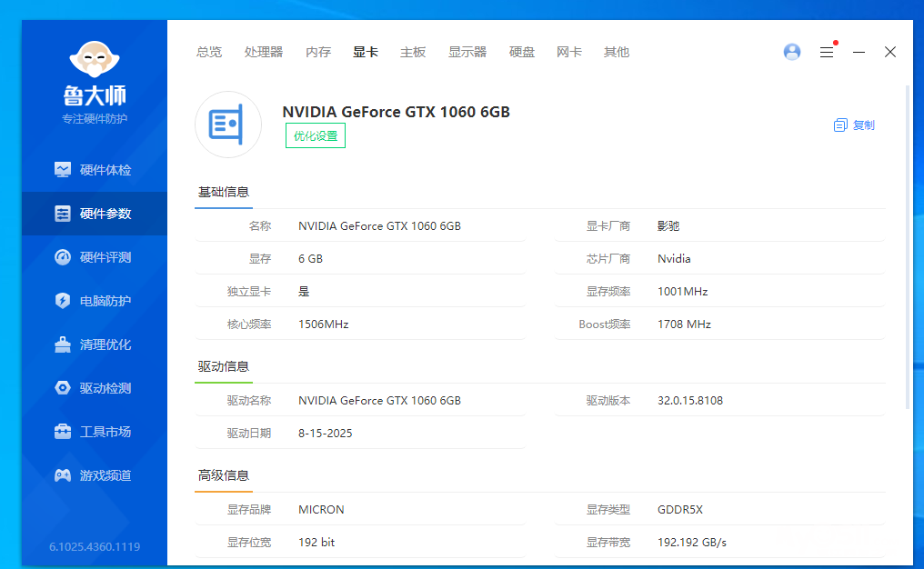Open the hamburger main menu
Screen dimensions: 924x569
826,53
